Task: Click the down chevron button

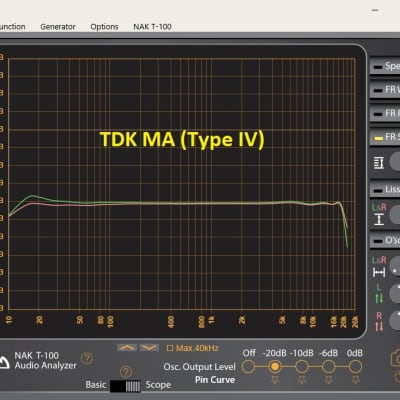Action: coord(149,348)
